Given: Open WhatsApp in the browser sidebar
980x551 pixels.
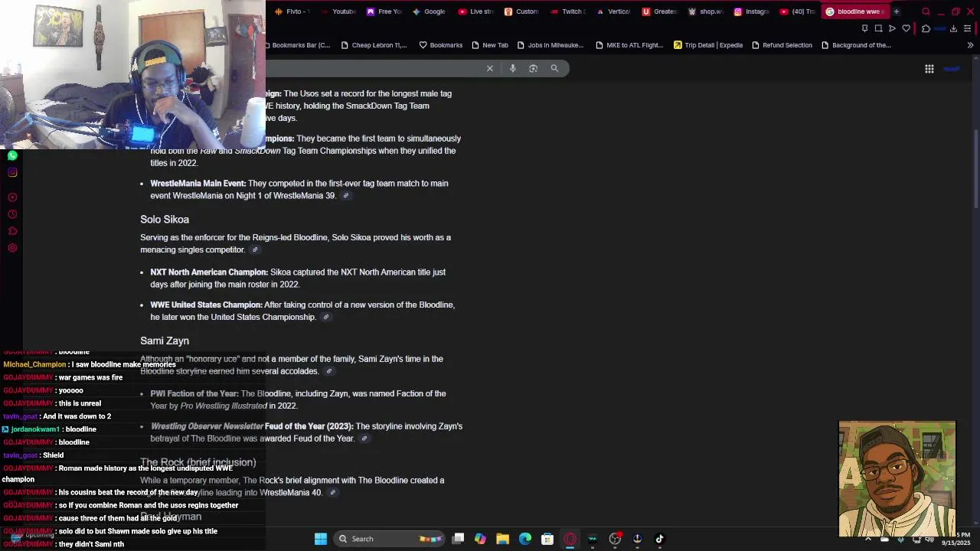Looking at the screenshot, I should tap(12, 155).
